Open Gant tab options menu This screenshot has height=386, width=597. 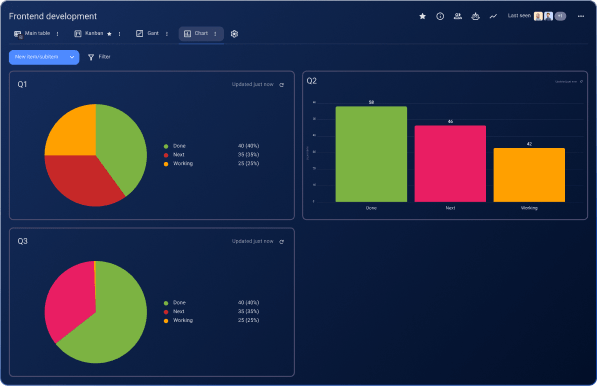[x=167, y=34]
